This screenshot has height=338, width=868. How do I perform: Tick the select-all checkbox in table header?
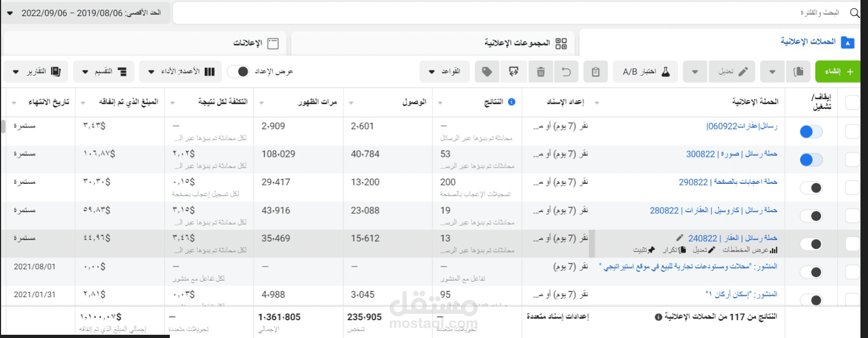point(853,102)
